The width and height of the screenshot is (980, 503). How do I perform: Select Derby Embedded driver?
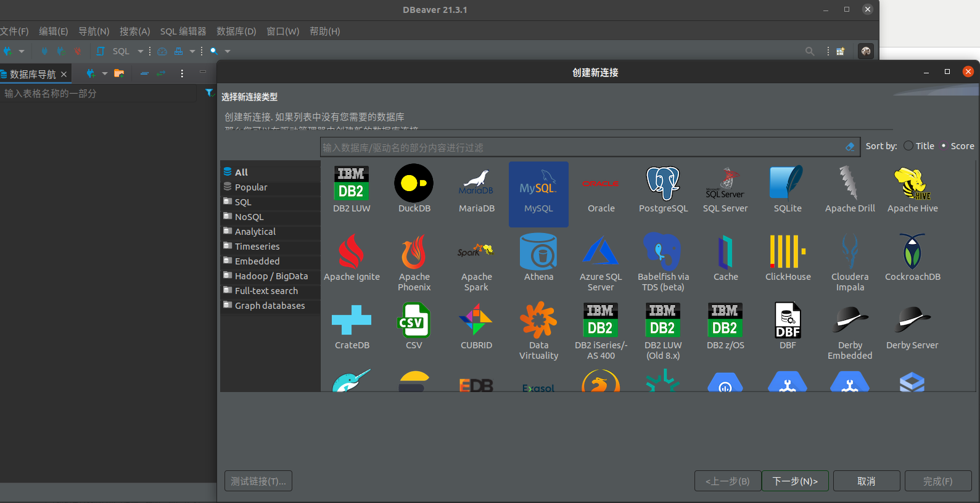(x=850, y=332)
